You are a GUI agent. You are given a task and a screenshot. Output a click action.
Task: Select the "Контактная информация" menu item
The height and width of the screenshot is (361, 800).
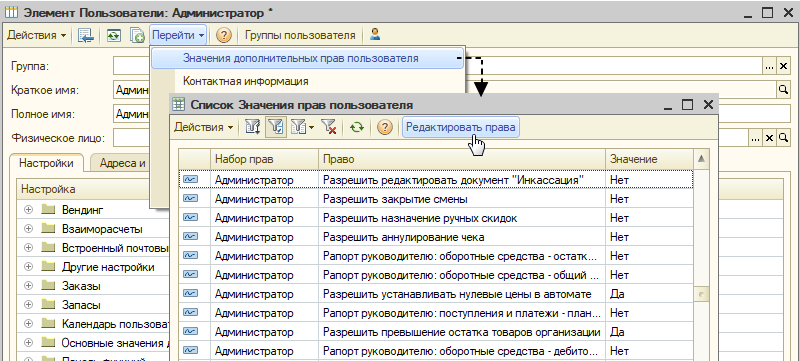245,81
